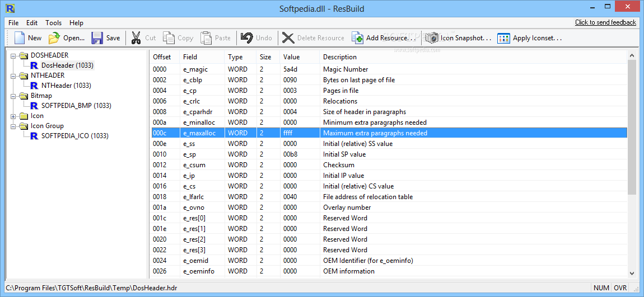
Task: Open the File menu
Action: (13, 23)
